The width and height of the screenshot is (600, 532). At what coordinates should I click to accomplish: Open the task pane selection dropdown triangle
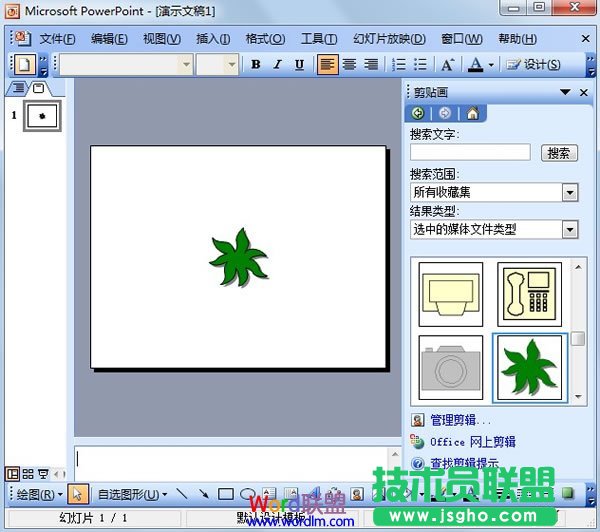point(565,92)
